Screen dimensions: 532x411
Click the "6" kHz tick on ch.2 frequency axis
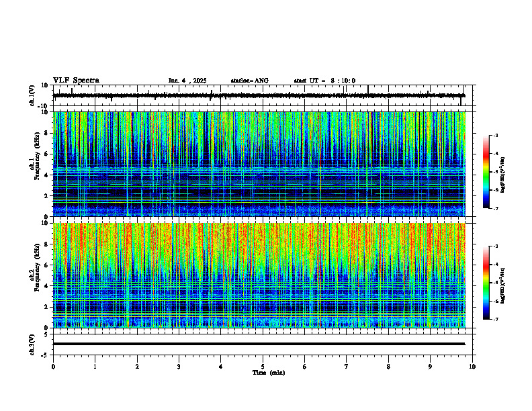[x=46, y=265]
